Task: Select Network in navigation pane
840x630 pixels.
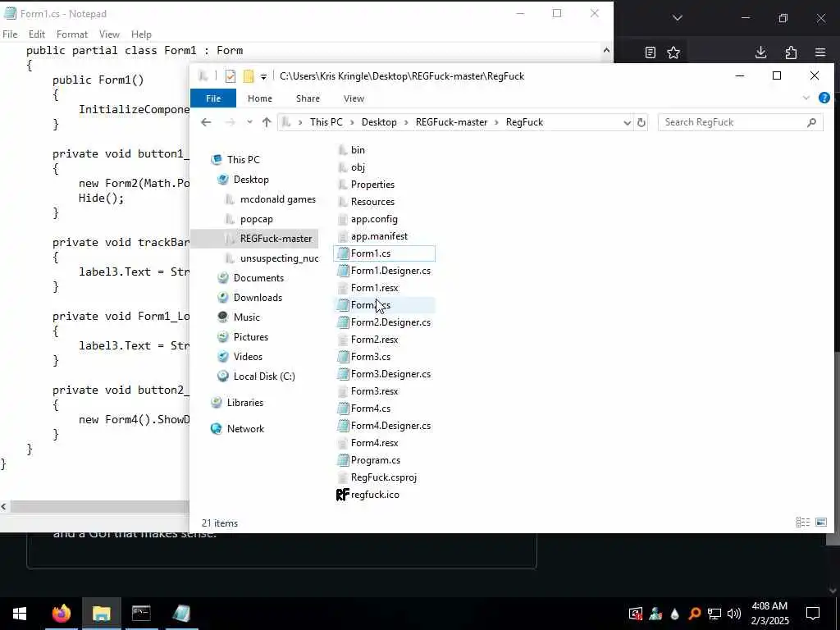Action: pos(245,428)
